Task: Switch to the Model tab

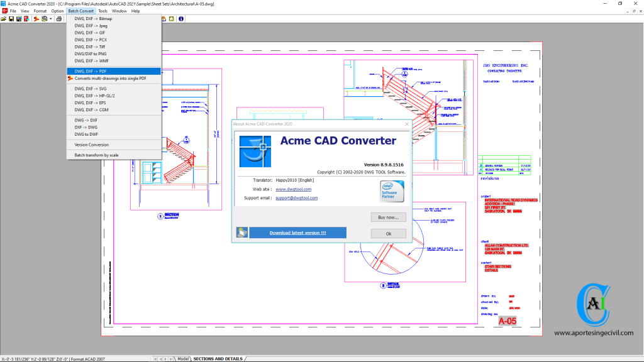Action: 183,358
